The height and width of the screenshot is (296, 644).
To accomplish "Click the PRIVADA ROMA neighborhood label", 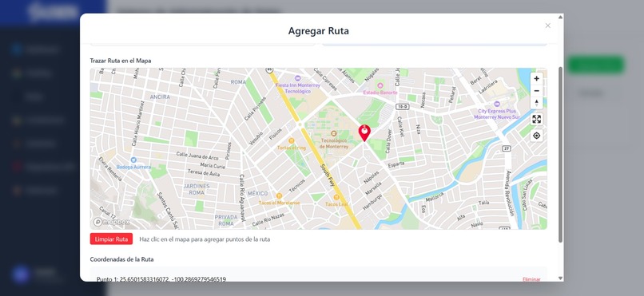I will click(226, 220).
